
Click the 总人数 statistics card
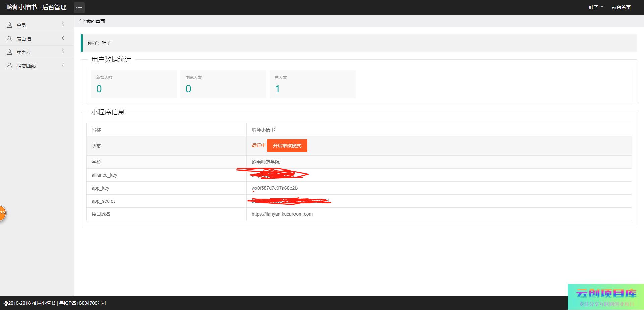[x=312, y=84]
